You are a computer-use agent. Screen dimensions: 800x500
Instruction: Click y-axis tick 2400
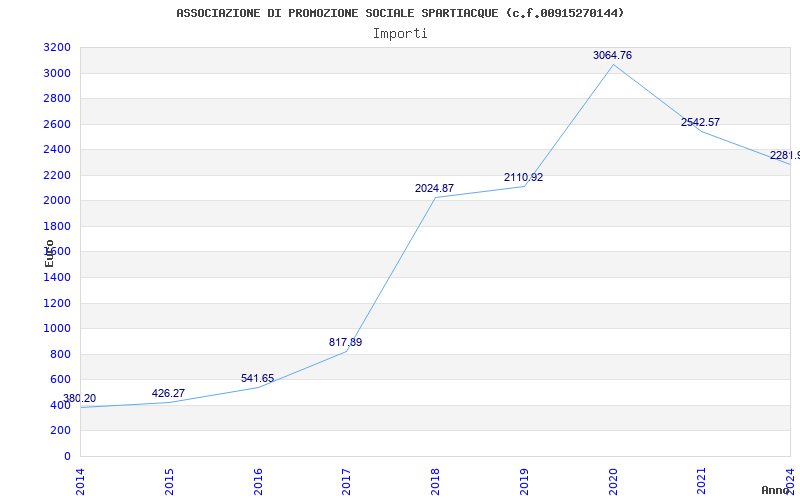[x=57, y=149]
